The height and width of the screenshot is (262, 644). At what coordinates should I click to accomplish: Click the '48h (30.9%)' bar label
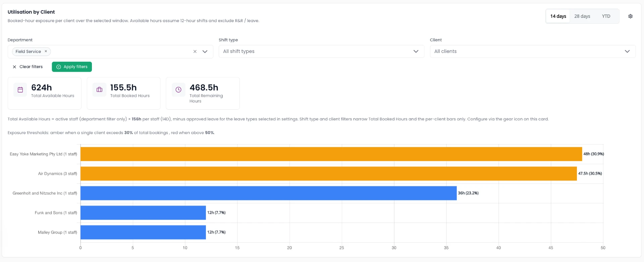[594, 154]
